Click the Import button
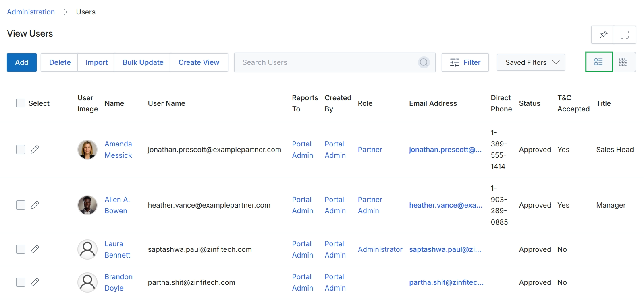 click(96, 62)
